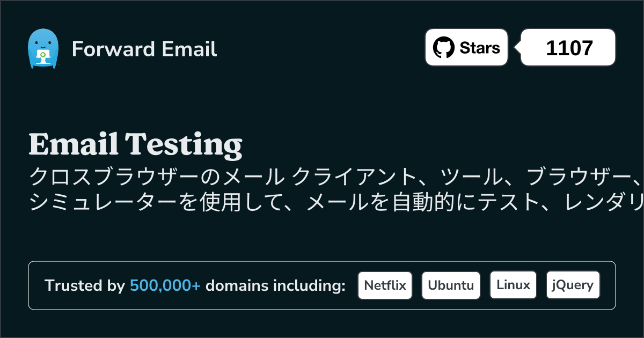The image size is (644, 338).
Task: Click the Stars label text
Action: (480, 48)
